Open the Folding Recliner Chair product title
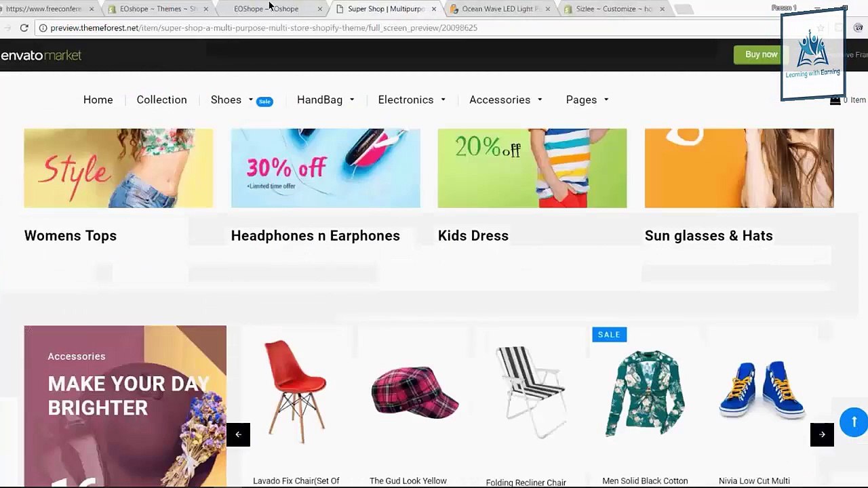Image resolution: width=868 pixels, height=488 pixels. coord(526,483)
